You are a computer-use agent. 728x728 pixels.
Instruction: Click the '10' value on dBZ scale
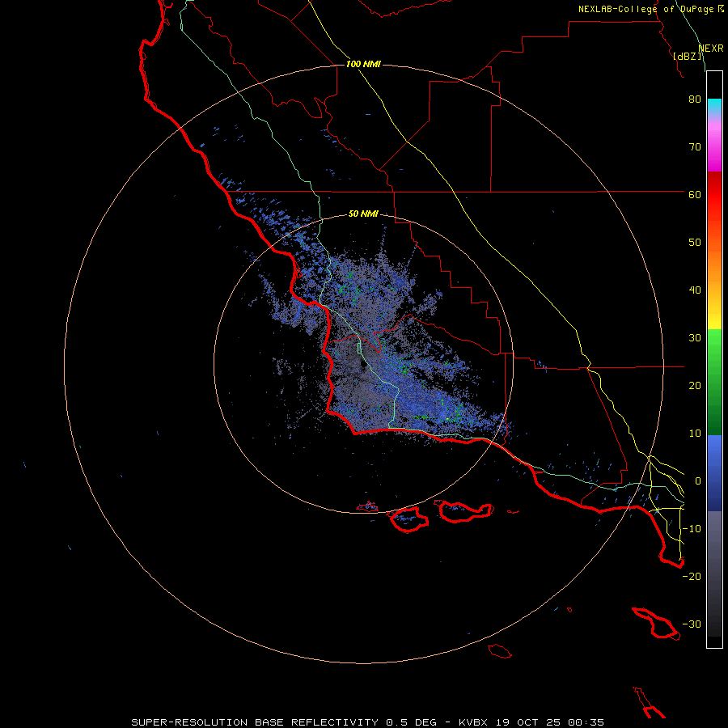(695, 434)
